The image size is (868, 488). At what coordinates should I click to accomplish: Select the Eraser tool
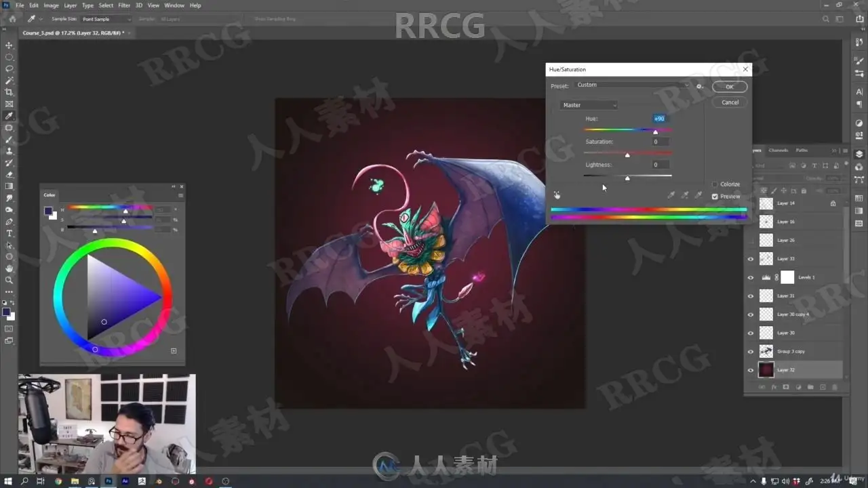(9, 174)
